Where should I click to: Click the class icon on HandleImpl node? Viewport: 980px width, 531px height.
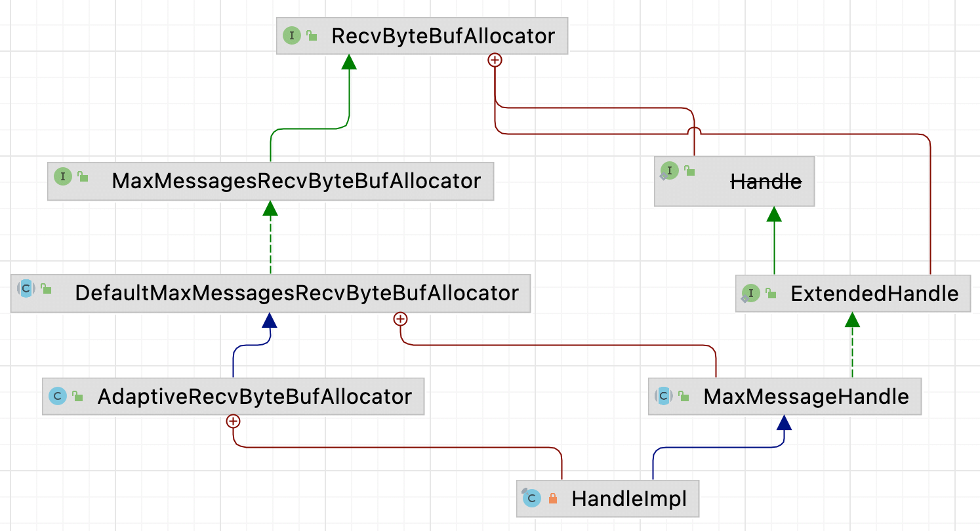[531, 498]
